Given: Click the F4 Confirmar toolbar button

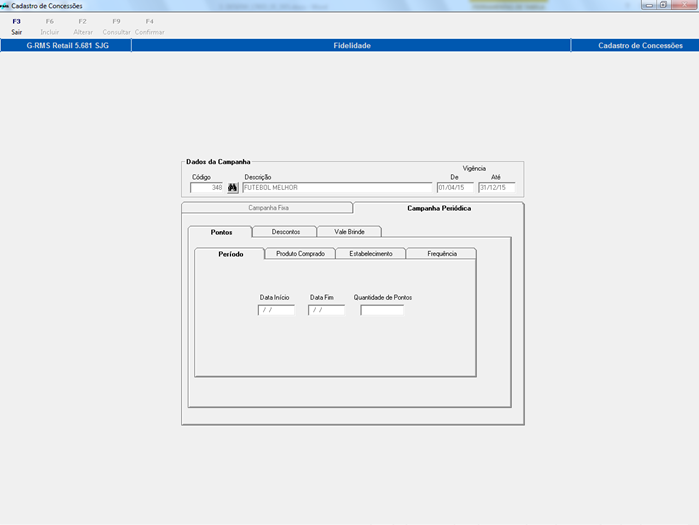Looking at the screenshot, I should click(150, 27).
